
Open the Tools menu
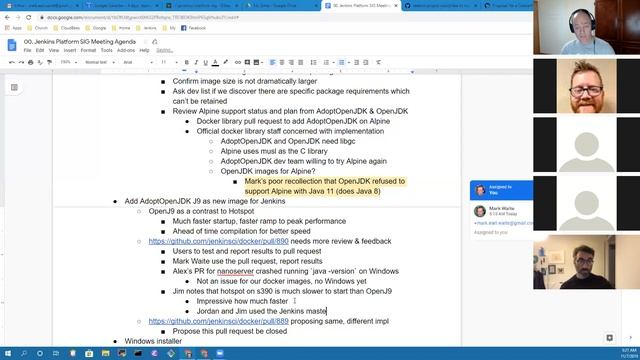[107, 50]
